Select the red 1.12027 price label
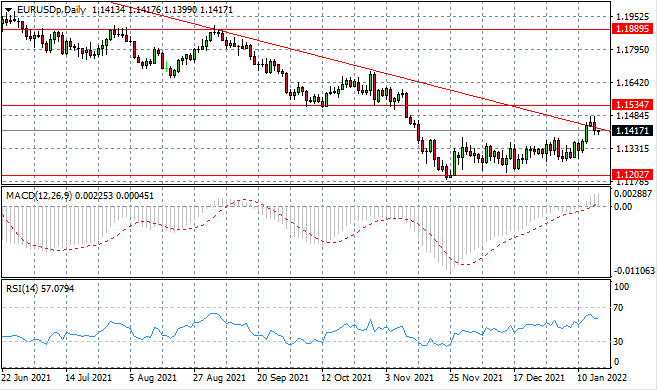 [x=633, y=174]
